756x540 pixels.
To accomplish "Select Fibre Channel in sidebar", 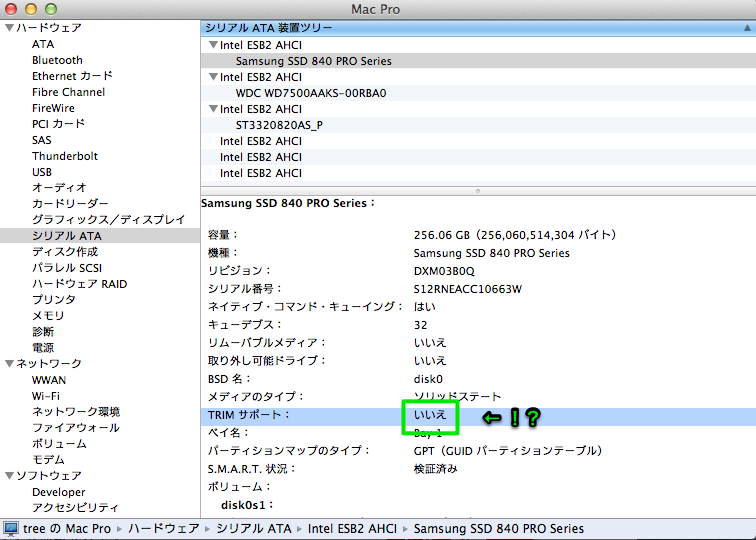I will pos(68,92).
